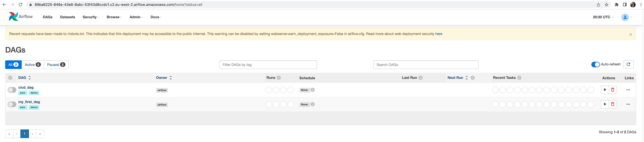Expand the Admin dropdown menu

136,17
